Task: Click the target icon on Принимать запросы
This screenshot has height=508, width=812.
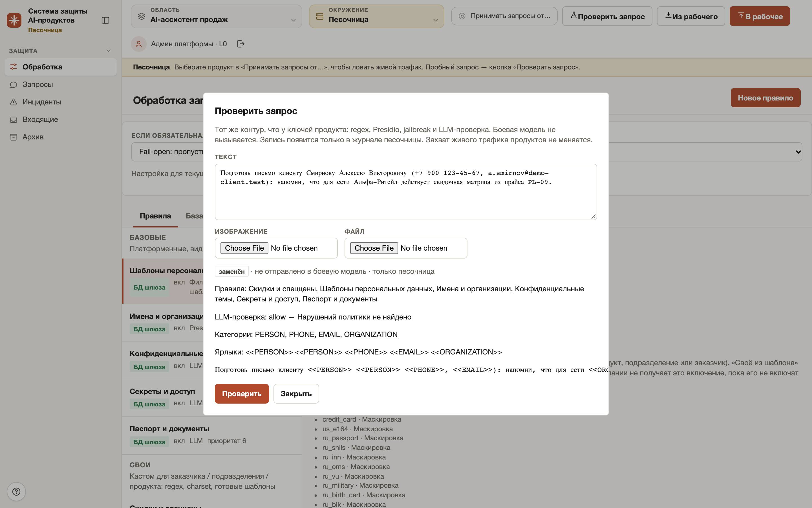Action: [462, 16]
